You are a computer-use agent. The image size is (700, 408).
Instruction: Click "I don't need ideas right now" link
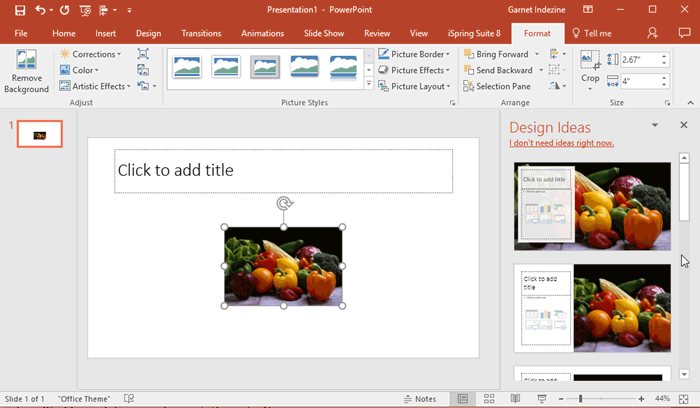(561, 143)
